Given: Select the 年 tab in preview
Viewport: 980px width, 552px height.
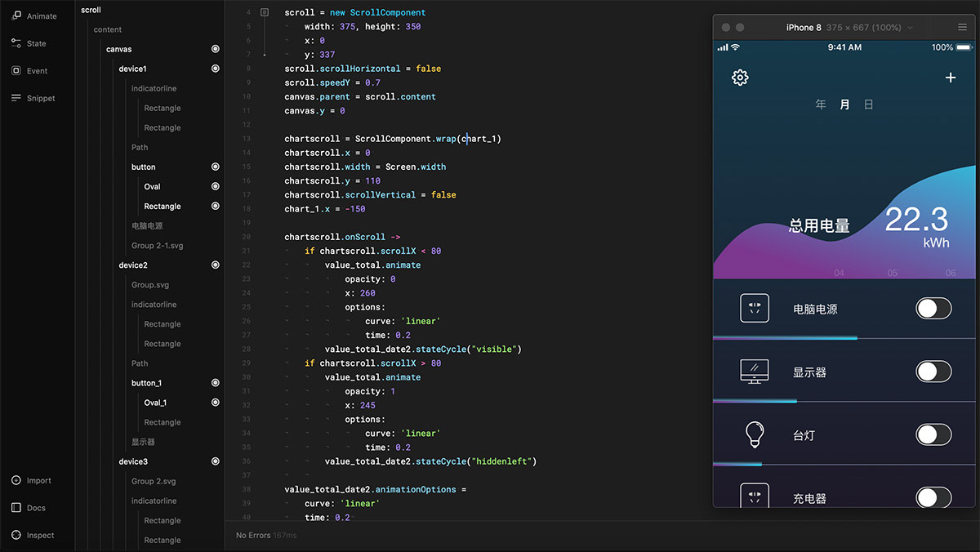Looking at the screenshot, I should 821,105.
